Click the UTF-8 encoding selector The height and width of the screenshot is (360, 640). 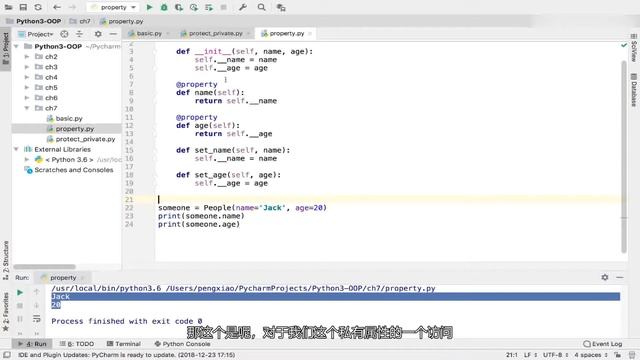point(555,355)
